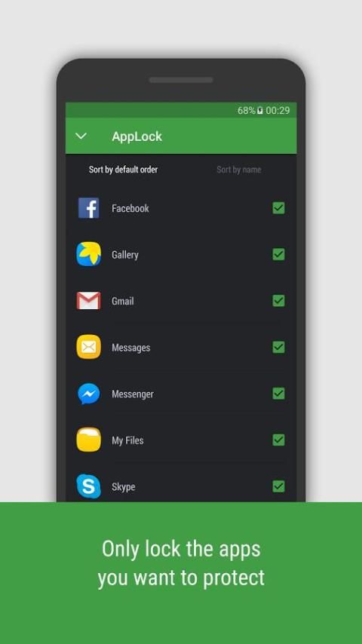362x644 pixels.
Task: Collapse AppLock with the chevron arrow
Action: click(81, 136)
